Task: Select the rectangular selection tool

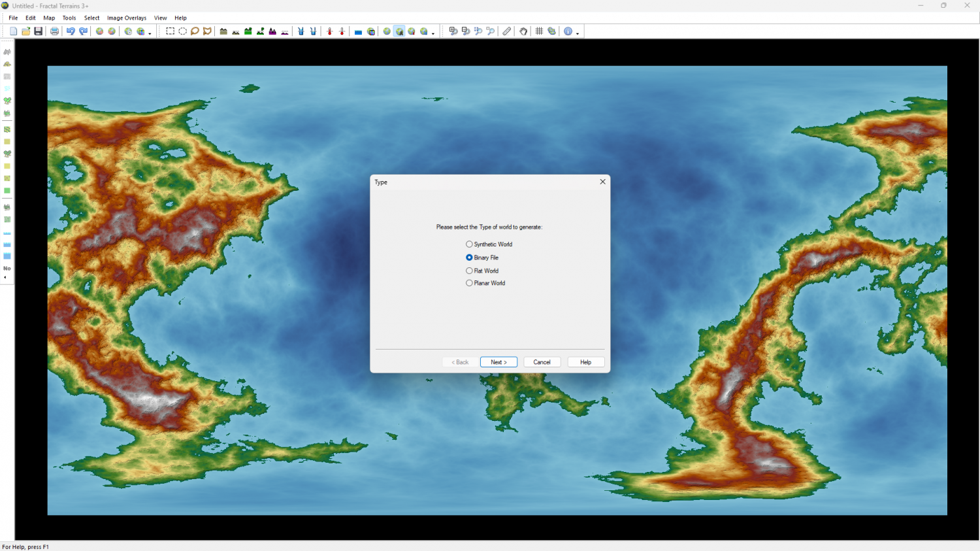Action: 170,31
